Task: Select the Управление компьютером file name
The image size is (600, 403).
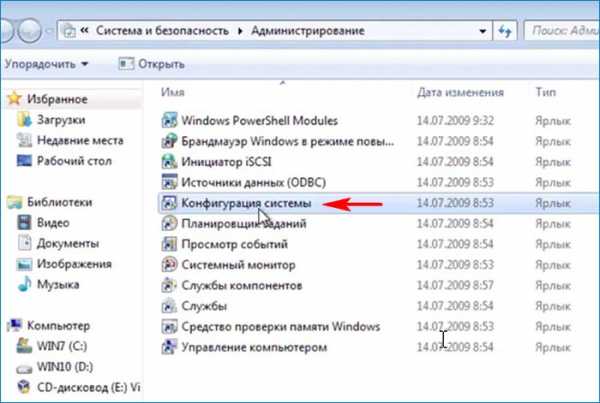Action: point(254,348)
